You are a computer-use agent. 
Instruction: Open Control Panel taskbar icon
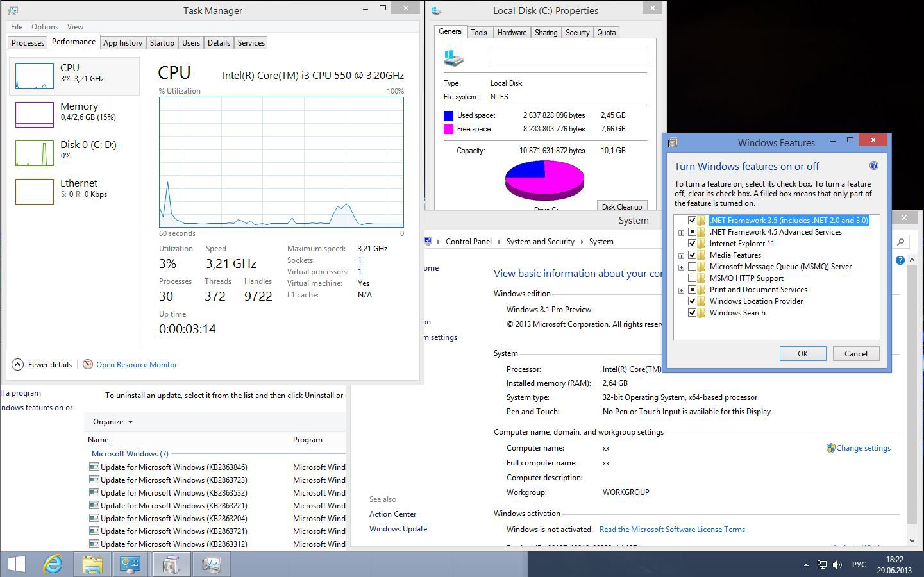pos(130,564)
